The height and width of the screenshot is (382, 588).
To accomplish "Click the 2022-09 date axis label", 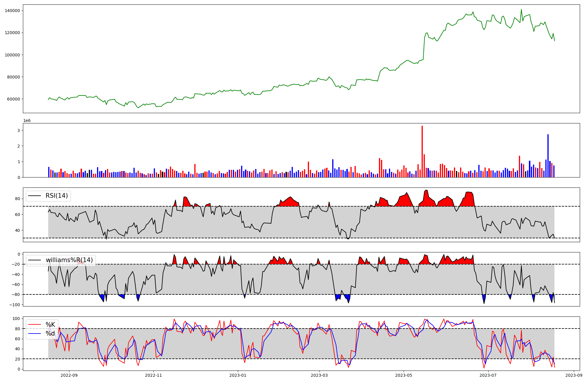I will tap(69, 375).
